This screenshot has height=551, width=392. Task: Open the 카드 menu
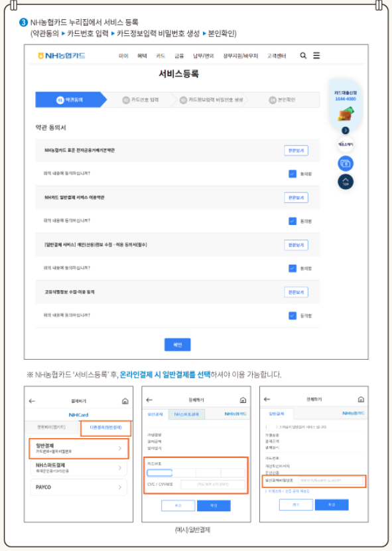point(161,56)
